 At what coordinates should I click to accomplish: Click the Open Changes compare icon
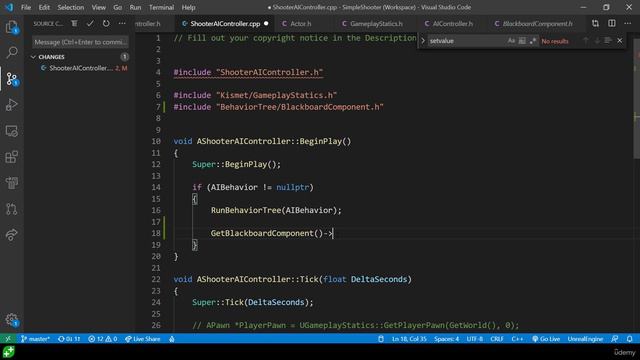click(x=595, y=24)
